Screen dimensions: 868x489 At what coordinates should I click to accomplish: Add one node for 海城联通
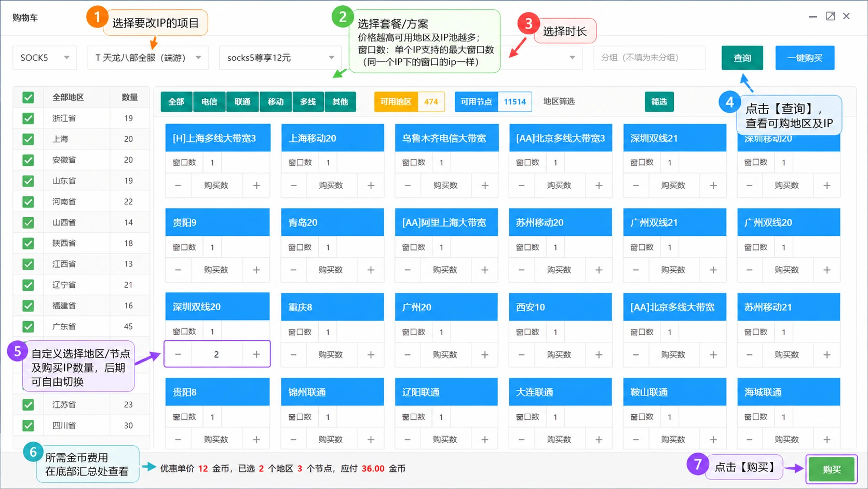coord(827,440)
